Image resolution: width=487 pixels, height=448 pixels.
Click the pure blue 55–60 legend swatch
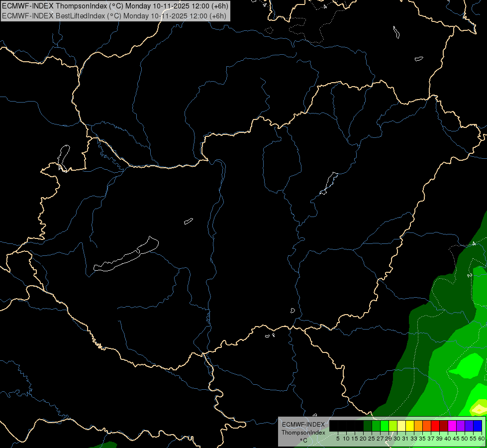(x=478, y=426)
